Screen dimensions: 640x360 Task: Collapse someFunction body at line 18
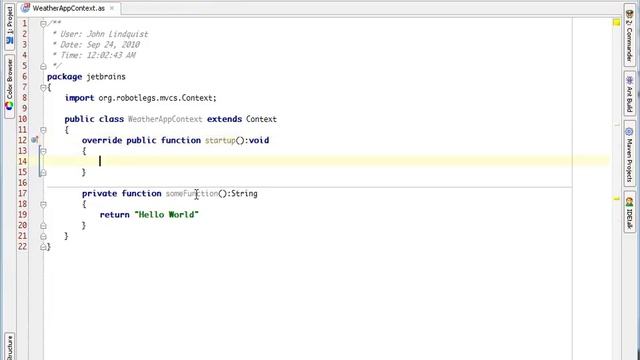coord(43,204)
